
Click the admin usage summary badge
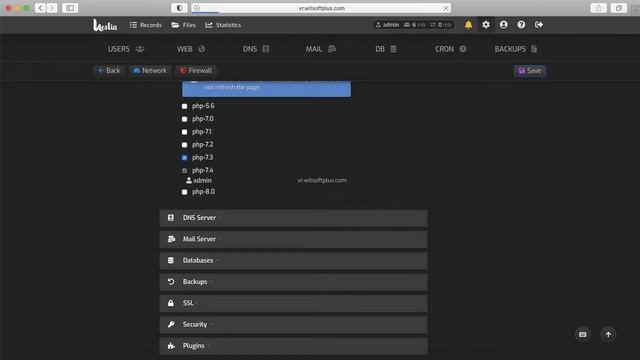pos(413,25)
